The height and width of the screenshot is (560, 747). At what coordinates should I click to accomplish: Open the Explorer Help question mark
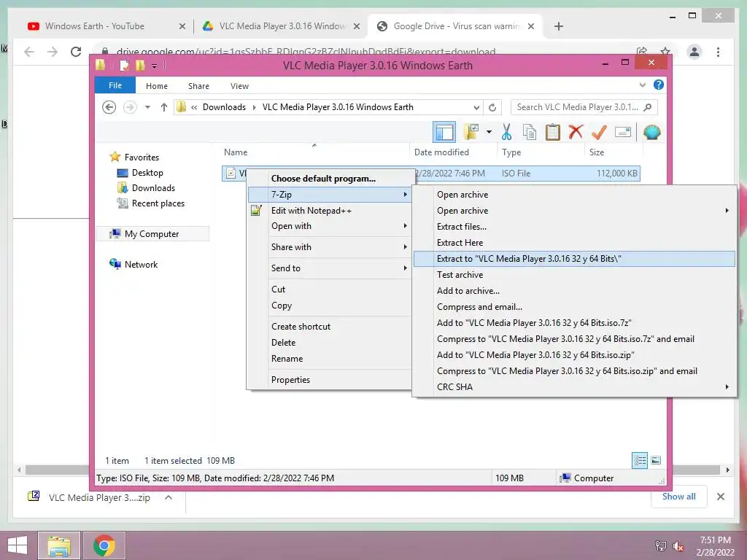click(659, 85)
